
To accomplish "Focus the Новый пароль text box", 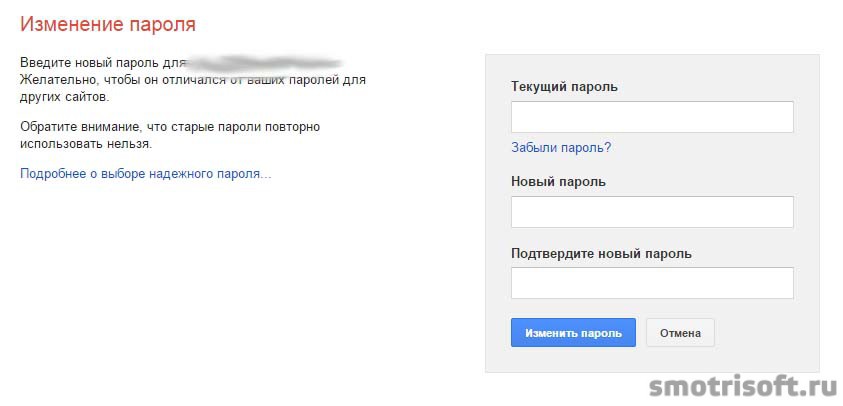I will (x=652, y=212).
